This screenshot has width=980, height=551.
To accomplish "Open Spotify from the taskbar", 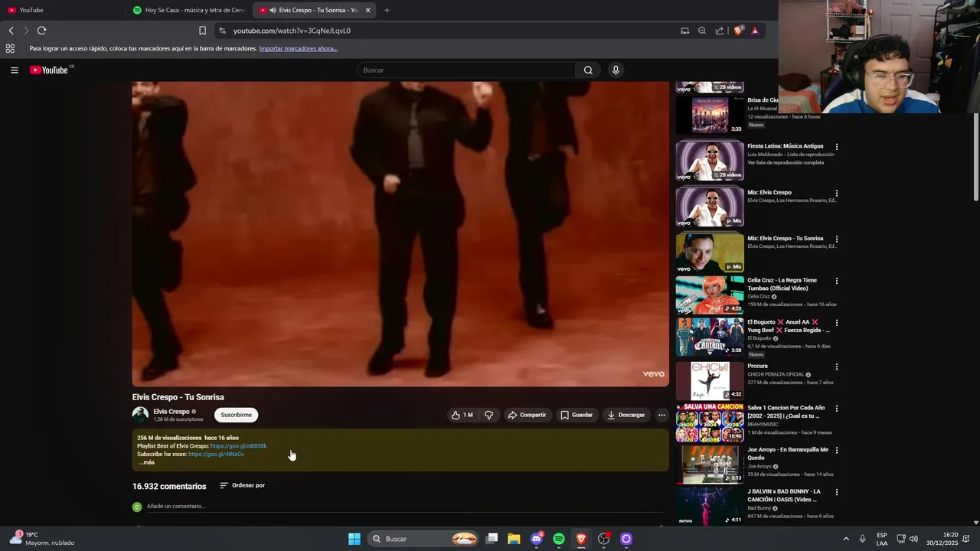I will tap(559, 539).
